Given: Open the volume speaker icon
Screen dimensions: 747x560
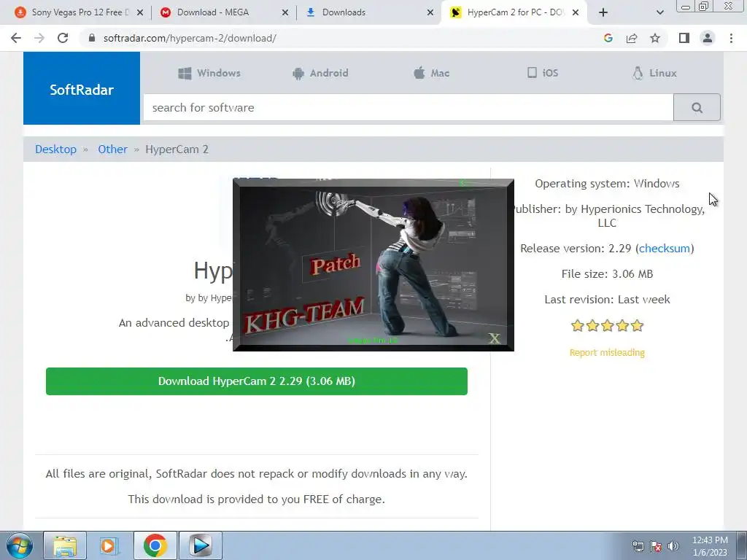Looking at the screenshot, I should [x=673, y=546].
